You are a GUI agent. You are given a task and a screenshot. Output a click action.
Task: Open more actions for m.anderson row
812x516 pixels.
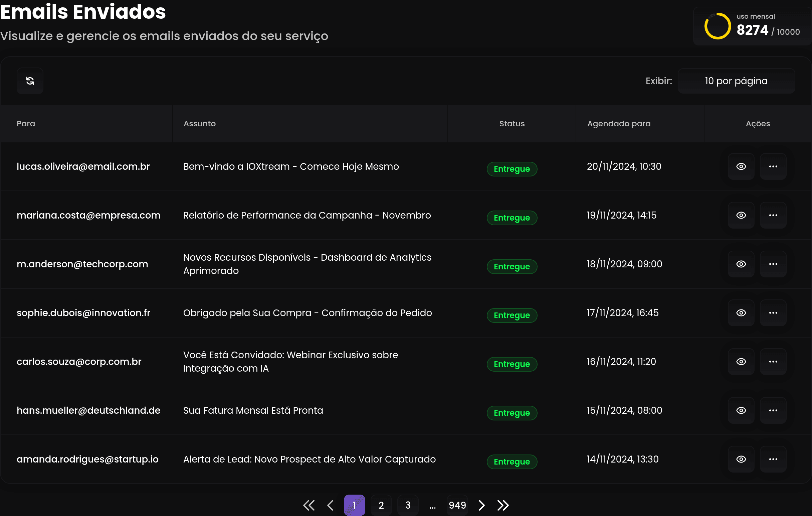coord(773,264)
